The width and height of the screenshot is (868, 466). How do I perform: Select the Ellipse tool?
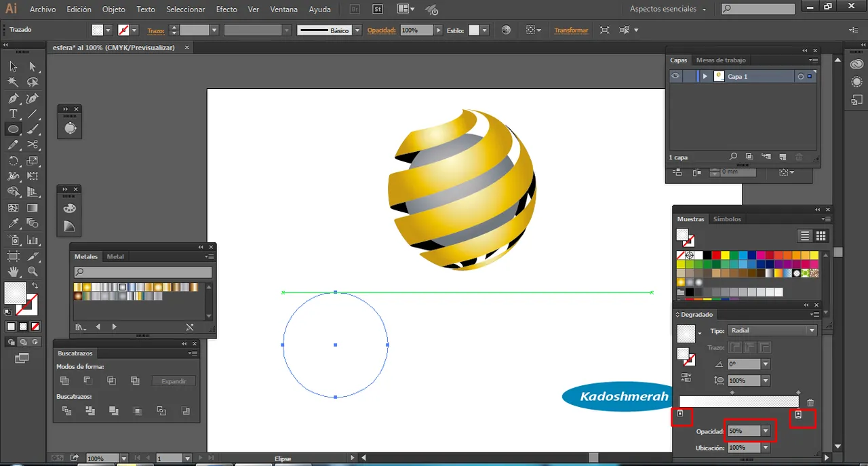click(x=13, y=129)
